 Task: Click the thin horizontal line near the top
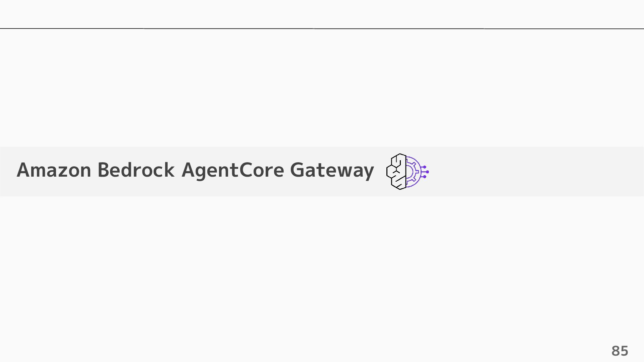pyautogui.click(x=322, y=28)
